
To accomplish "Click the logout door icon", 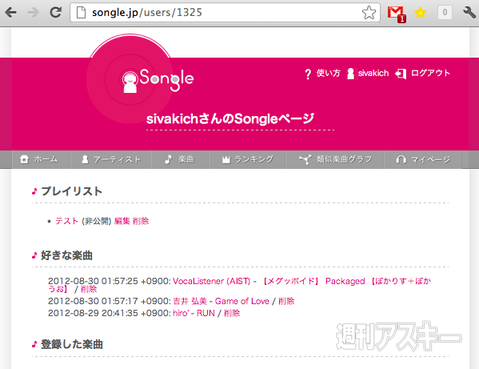I will (x=401, y=74).
